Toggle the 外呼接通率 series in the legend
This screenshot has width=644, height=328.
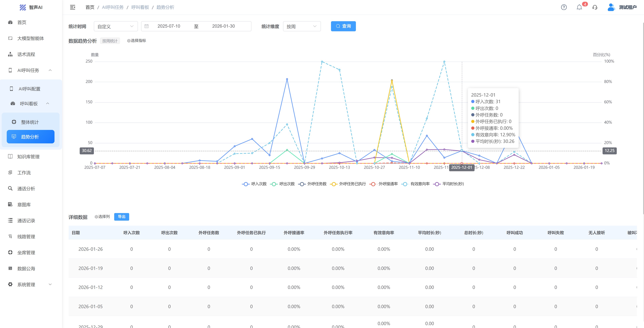pos(383,184)
